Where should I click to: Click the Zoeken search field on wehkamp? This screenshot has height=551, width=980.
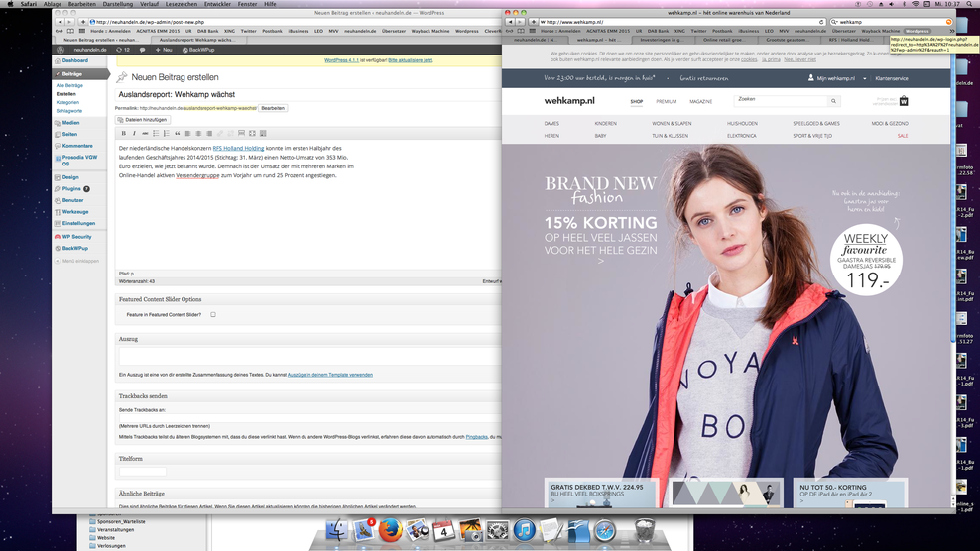click(782, 100)
